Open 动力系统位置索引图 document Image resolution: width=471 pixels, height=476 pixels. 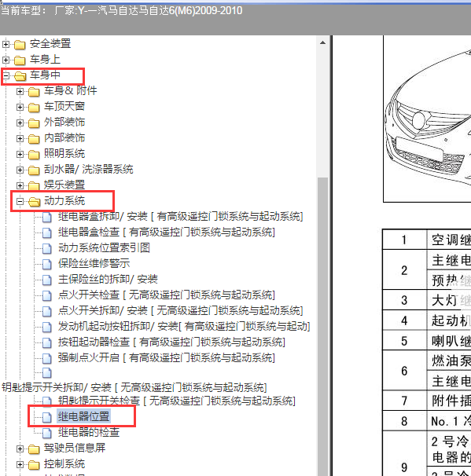[x=104, y=247]
